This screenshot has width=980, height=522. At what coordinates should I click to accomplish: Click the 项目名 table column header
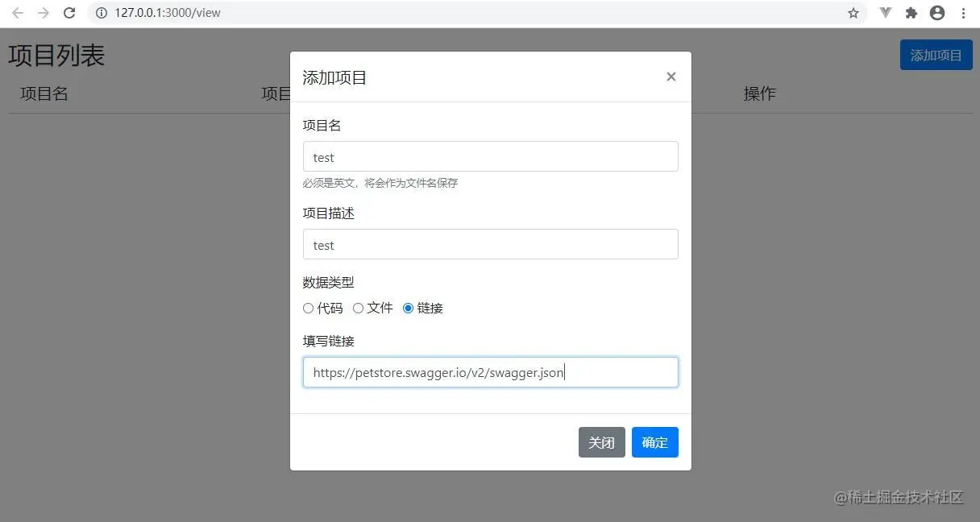pos(44,93)
